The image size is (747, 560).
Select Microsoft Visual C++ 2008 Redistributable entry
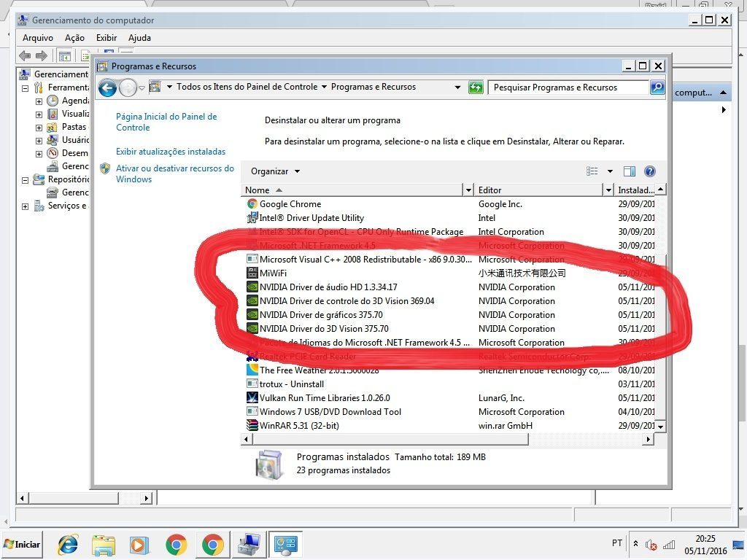tap(365, 260)
